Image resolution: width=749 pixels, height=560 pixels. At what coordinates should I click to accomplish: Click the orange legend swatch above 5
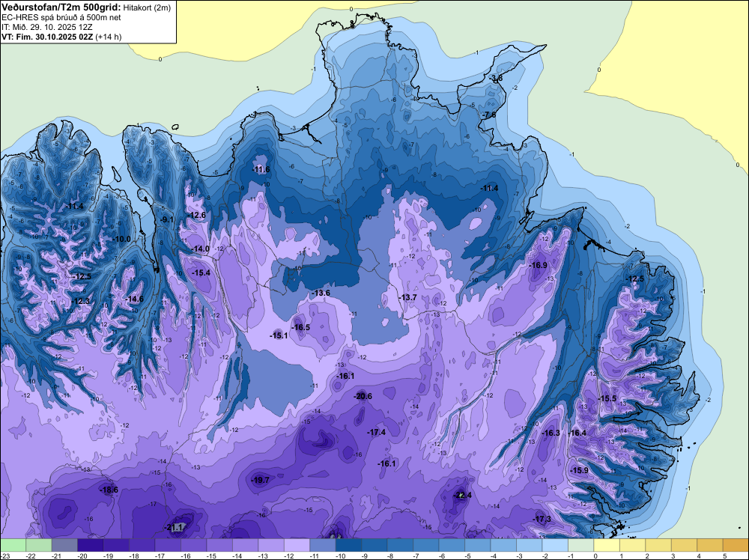pyautogui.click(x=736, y=545)
